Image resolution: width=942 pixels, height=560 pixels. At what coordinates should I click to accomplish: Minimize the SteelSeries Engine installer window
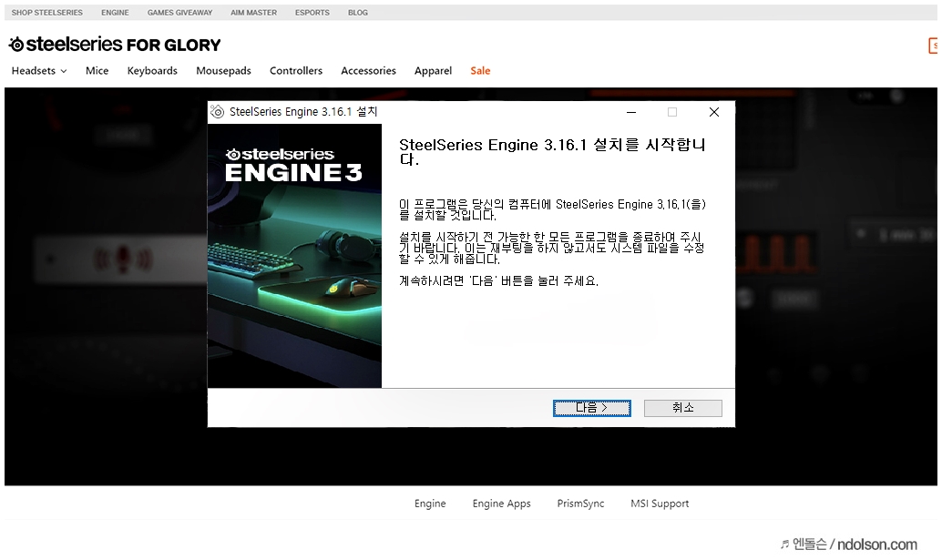pos(631,112)
